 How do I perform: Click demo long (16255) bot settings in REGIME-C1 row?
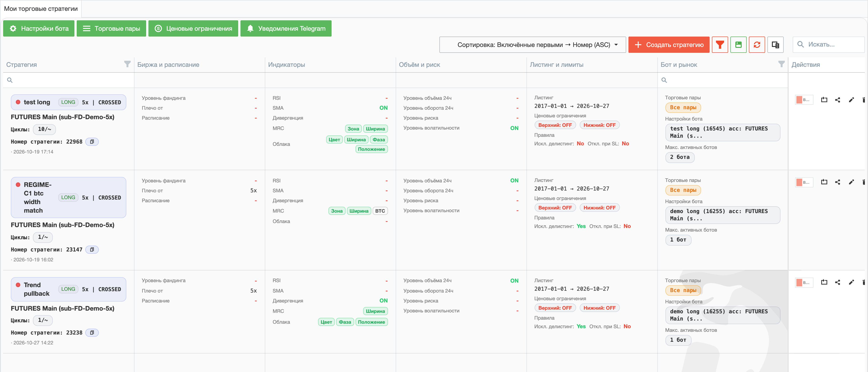pyautogui.click(x=723, y=215)
